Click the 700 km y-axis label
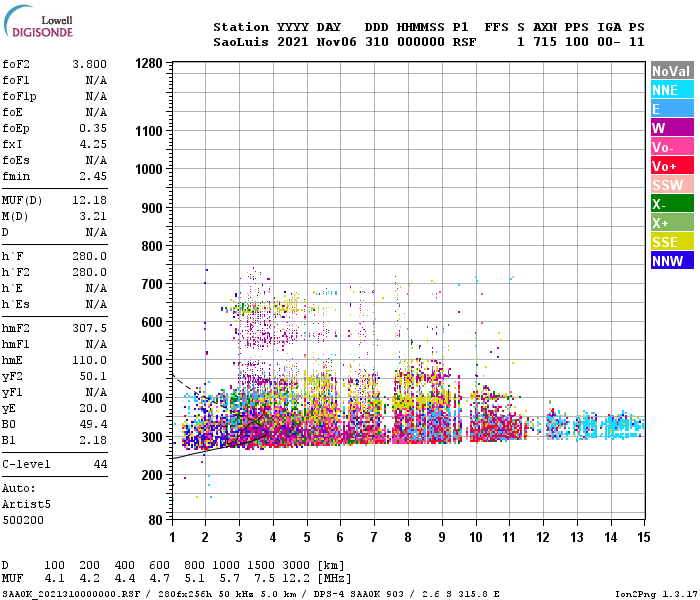Viewport: 700px width, 600px height. point(152,284)
